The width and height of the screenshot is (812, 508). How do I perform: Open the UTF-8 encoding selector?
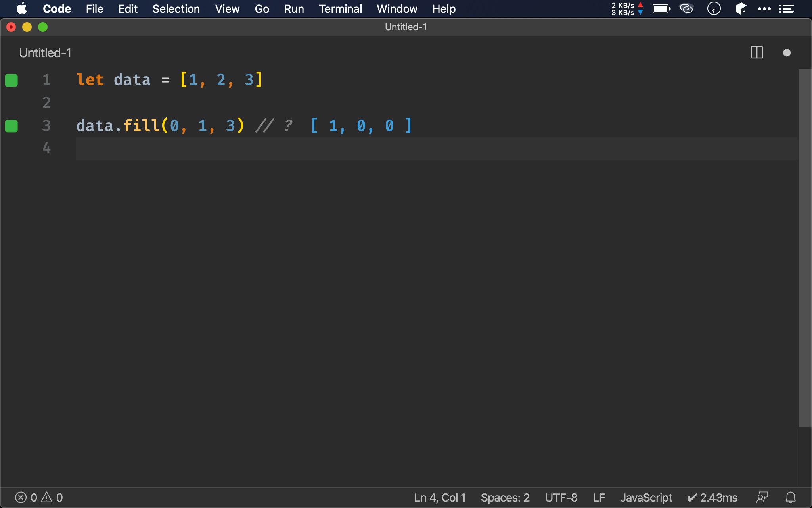561,497
